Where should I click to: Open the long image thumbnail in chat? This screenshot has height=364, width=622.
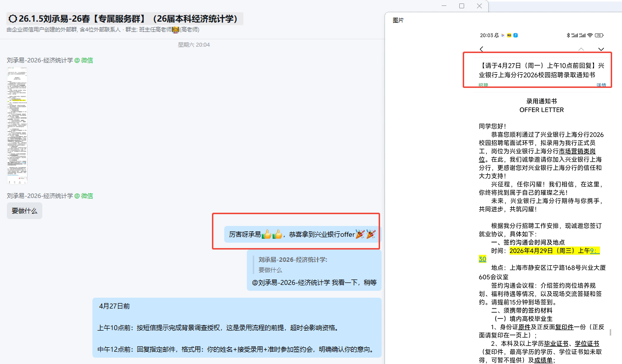coord(17,125)
